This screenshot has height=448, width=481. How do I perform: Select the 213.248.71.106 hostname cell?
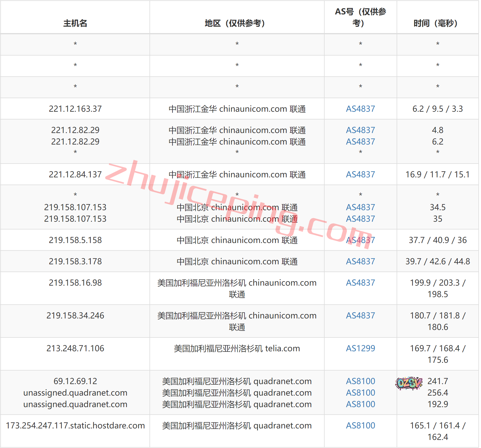click(75, 348)
